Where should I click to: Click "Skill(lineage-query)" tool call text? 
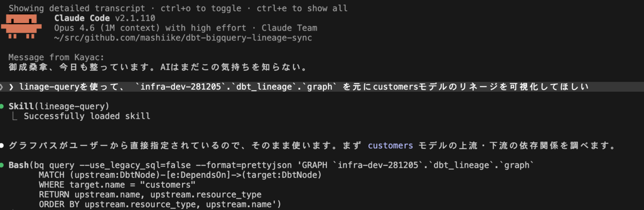(58, 106)
